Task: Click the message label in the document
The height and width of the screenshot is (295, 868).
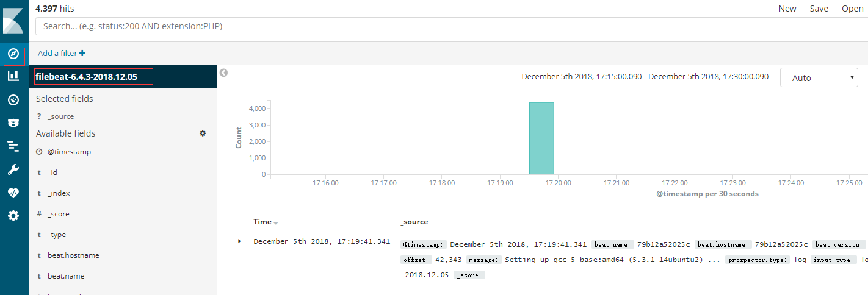Action: pos(484,260)
